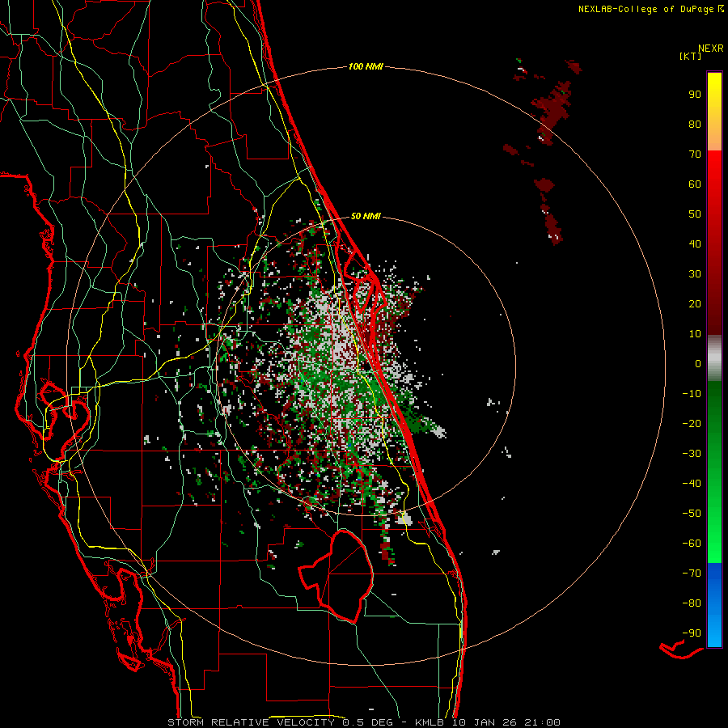
Task: Select the -60 value on velocity scale
Action: point(692,544)
